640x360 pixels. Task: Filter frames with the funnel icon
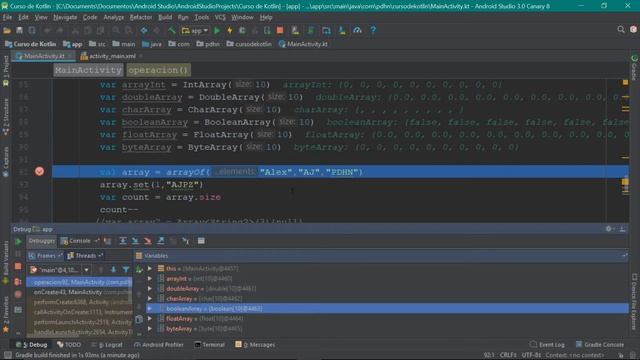(126, 269)
